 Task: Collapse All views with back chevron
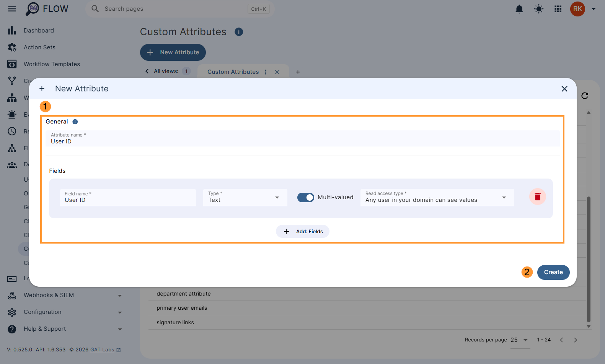[x=147, y=71]
